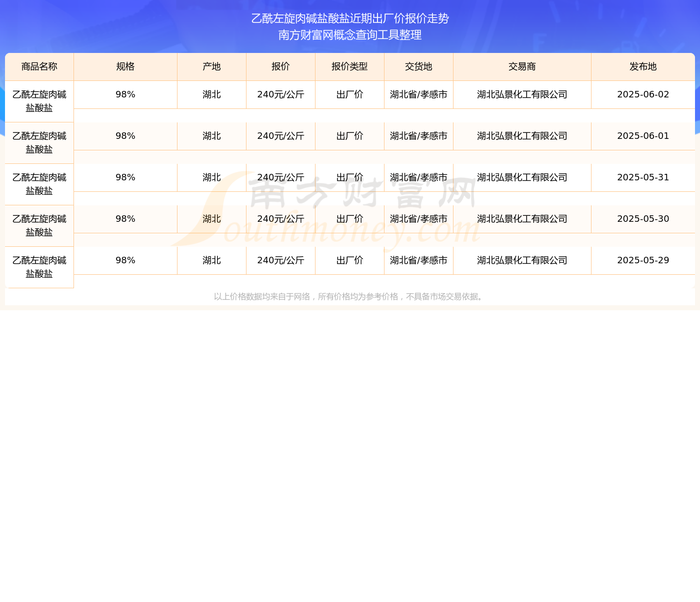Click 湖北省/孝感市 in the 2025-05-29 row
The width and height of the screenshot is (700, 602).
[x=419, y=260]
